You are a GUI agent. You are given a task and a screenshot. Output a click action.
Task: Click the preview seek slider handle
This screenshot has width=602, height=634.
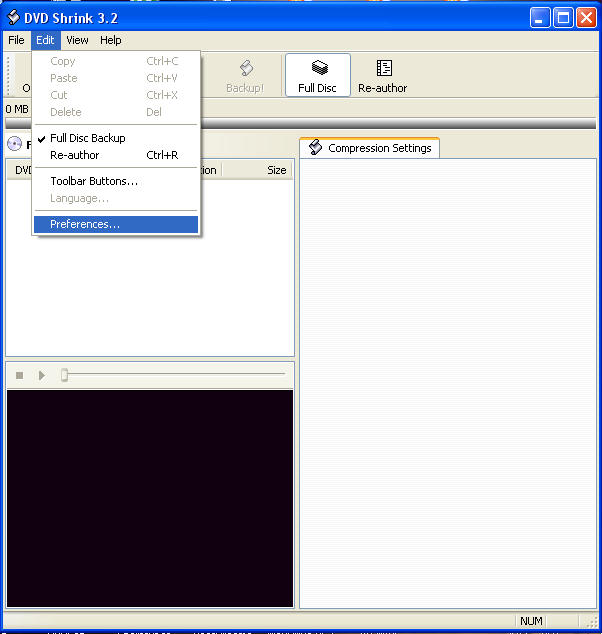64,375
